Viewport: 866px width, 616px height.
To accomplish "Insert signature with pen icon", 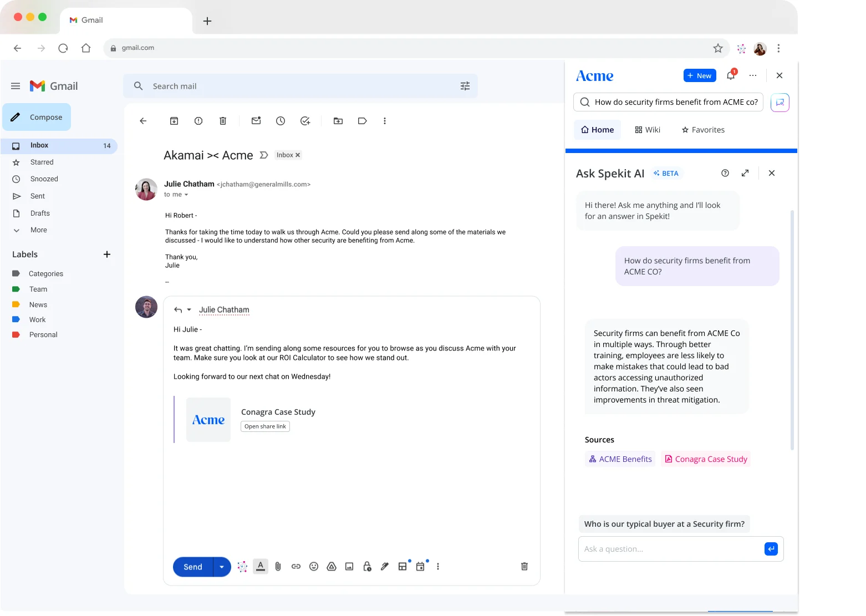I will point(385,567).
